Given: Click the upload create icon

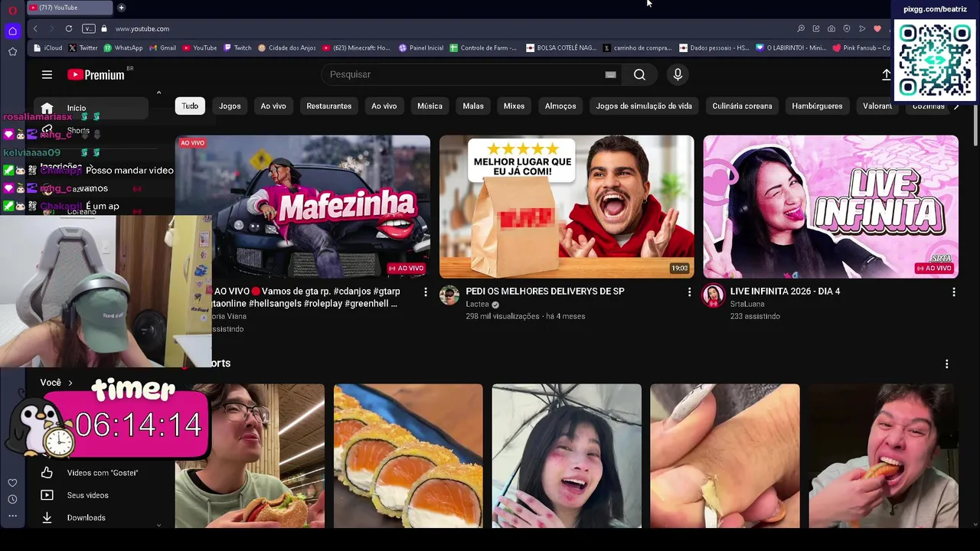Looking at the screenshot, I should coord(886,74).
